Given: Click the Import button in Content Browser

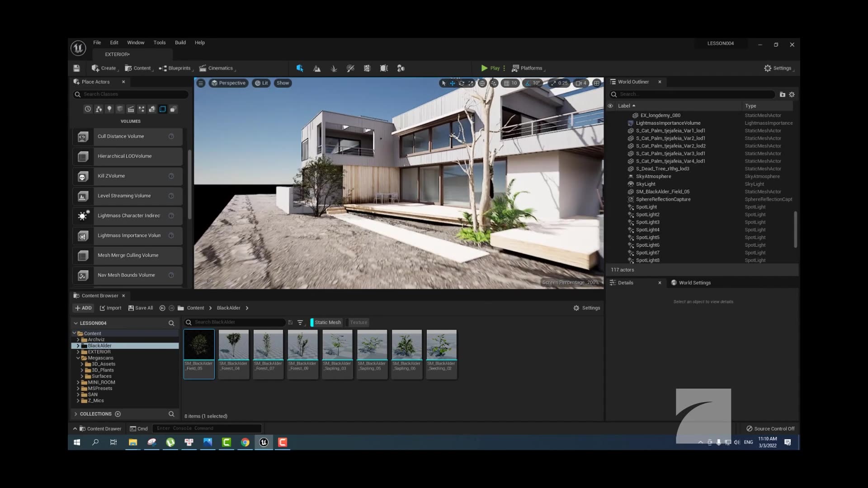Looking at the screenshot, I should point(110,308).
